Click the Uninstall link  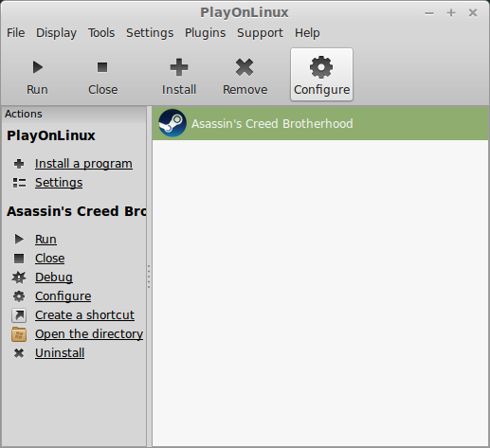60,353
